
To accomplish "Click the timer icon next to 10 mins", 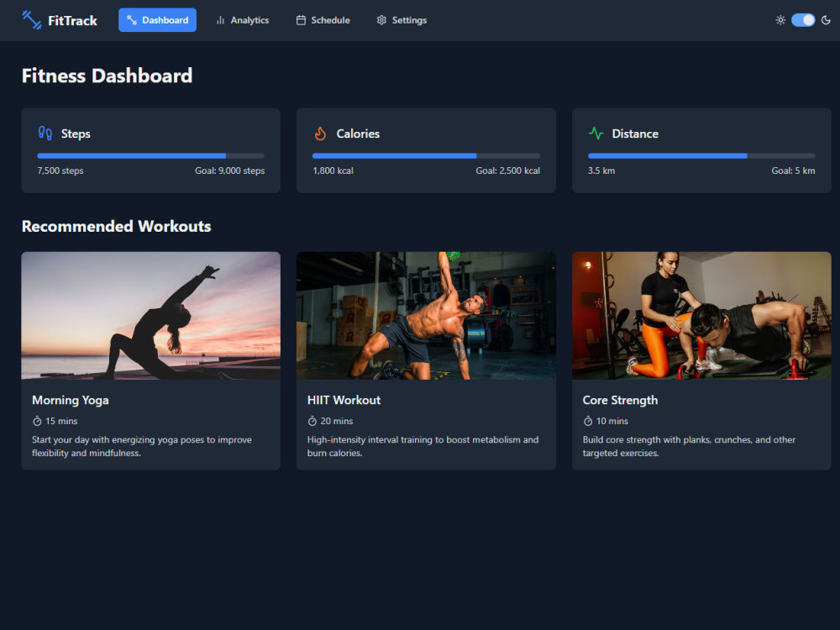I will (x=588, y=421).
